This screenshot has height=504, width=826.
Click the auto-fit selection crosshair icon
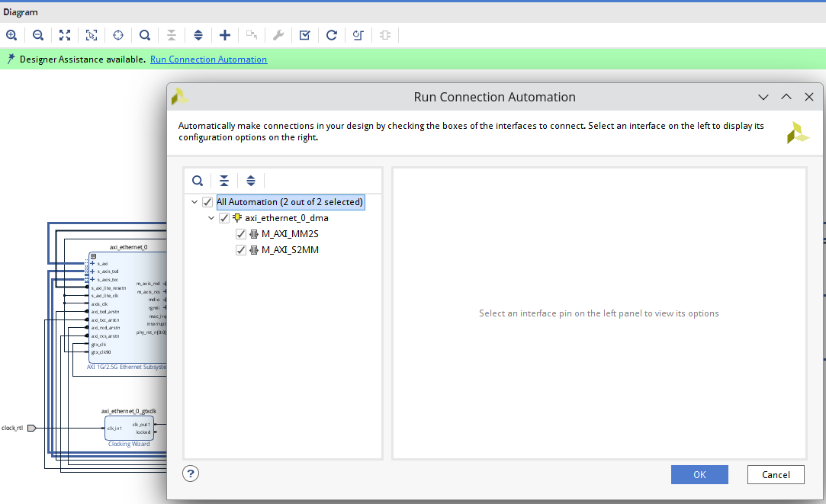point(118,35)
